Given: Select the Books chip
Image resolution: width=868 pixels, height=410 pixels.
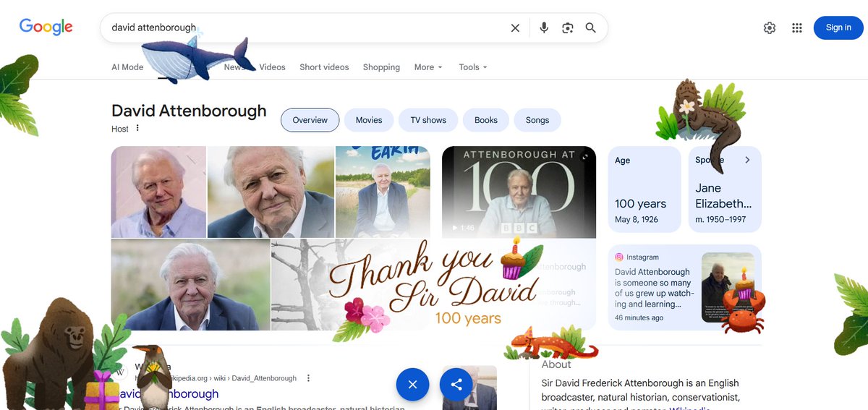Looking at the screenshot, I should point(486,120).
